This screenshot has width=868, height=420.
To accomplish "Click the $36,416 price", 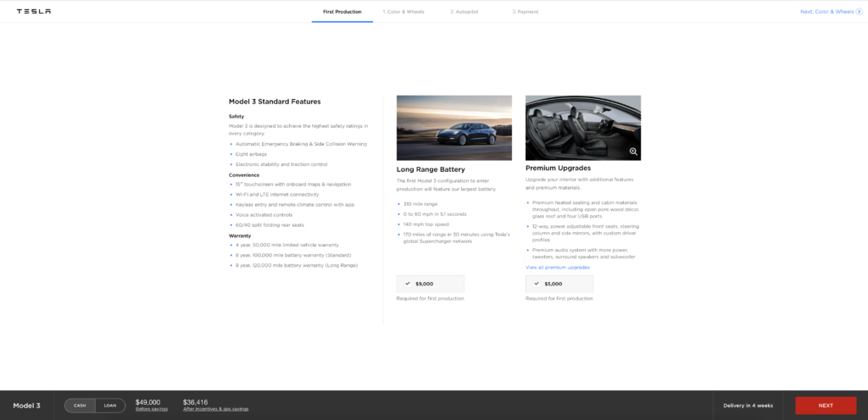I will [196, 402].
